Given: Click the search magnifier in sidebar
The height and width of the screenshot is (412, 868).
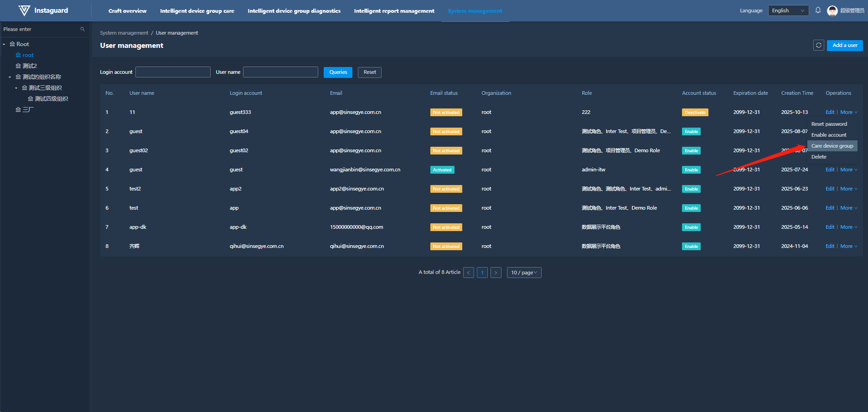Looking at the screenshot, I should [83, 29].
